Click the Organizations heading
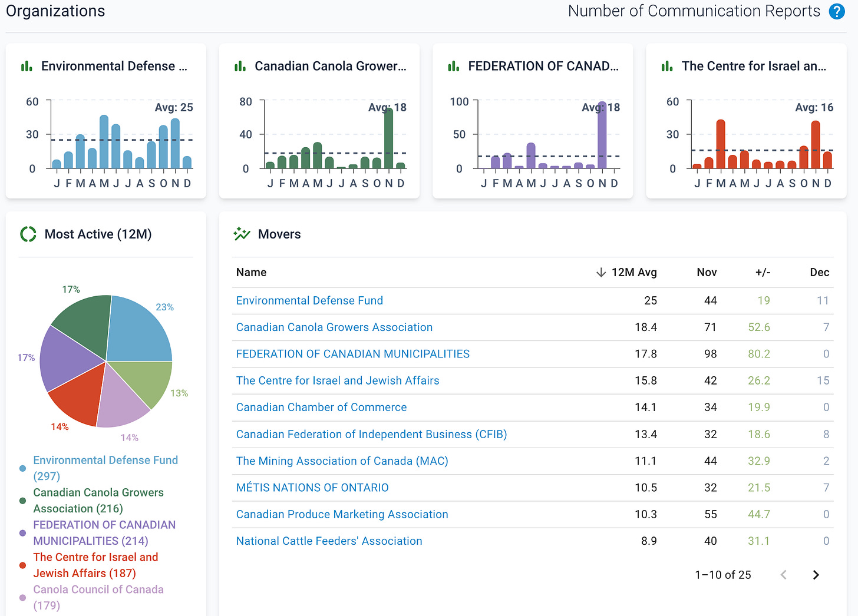Screen dimensions: 858x616 (x=55, y=11)
